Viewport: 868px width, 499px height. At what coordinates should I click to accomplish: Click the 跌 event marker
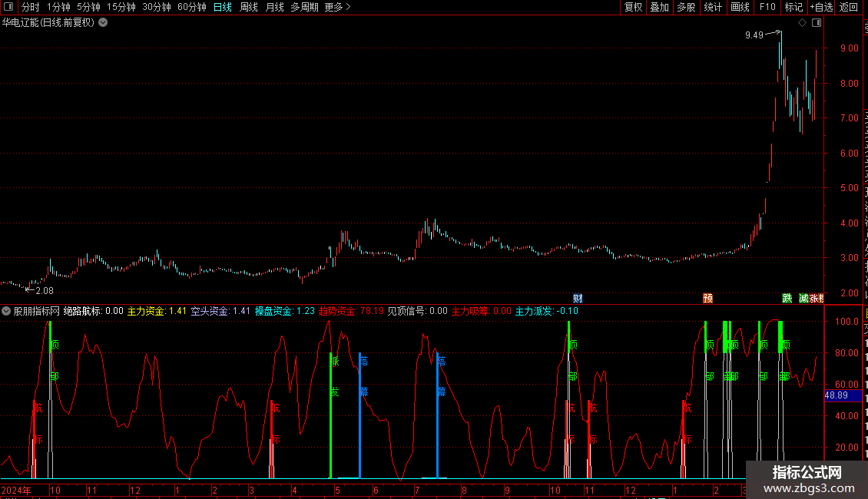click(x=787, y=298)
